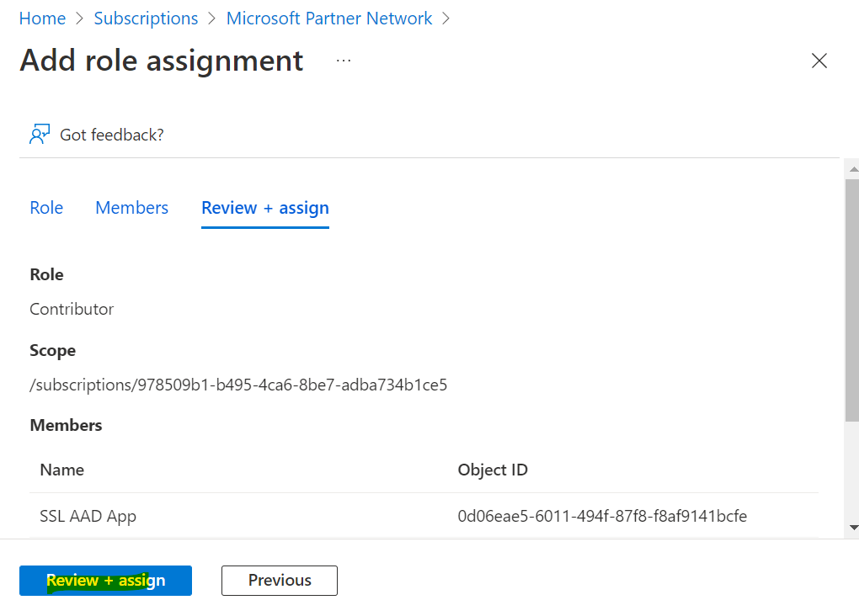Viewport: 859px width, 616px height.
Task: Switch to the Role tab
Action: click(x=46, y=208)
